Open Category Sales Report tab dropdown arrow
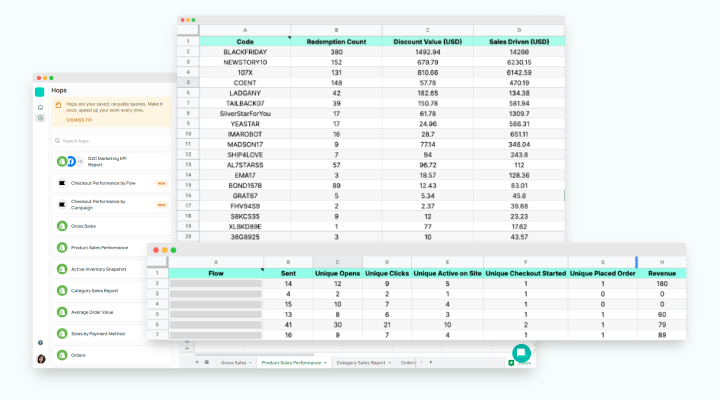This screenshot has width=720, height=400. (x=390, y=363)
